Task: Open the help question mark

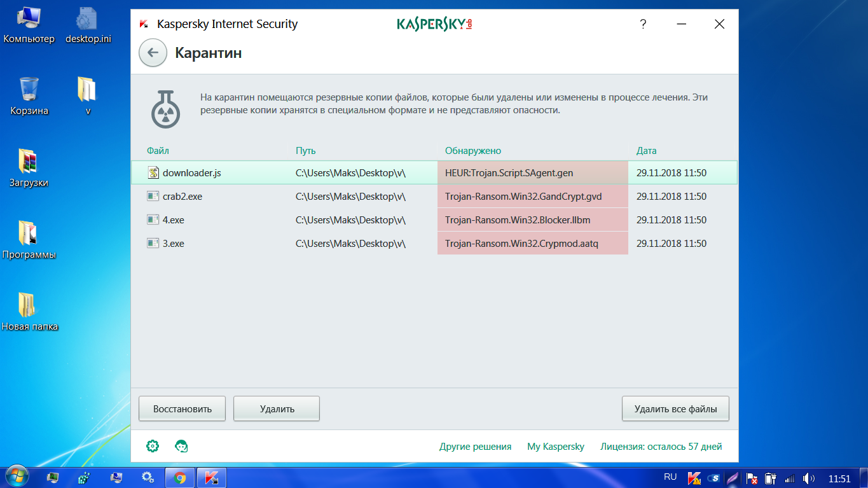Action: [643, 24]
